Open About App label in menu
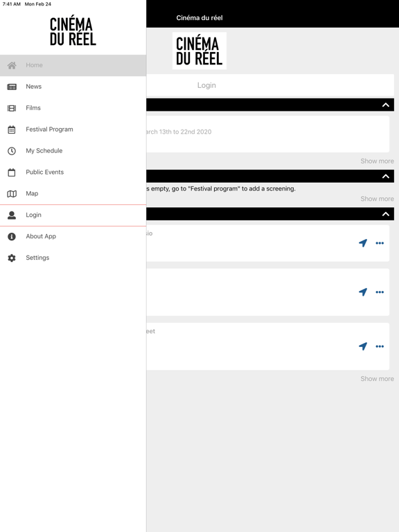Screen dimensions: 399x532 [41, 236]
